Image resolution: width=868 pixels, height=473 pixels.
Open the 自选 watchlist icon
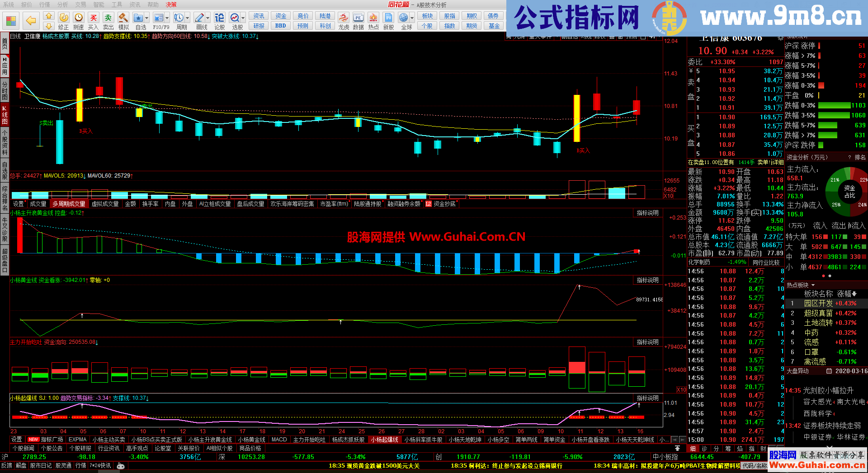point(138,18)
